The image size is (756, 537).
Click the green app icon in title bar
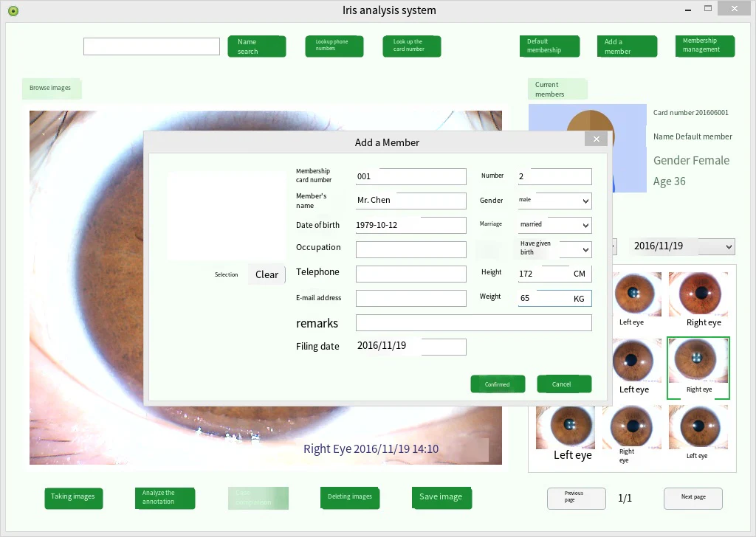tap(13, 10)
